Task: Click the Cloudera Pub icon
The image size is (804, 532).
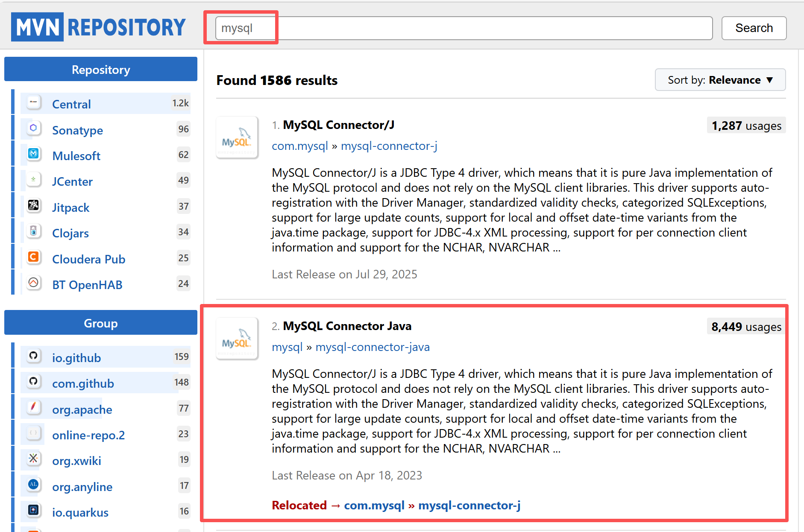Action: 33,257
